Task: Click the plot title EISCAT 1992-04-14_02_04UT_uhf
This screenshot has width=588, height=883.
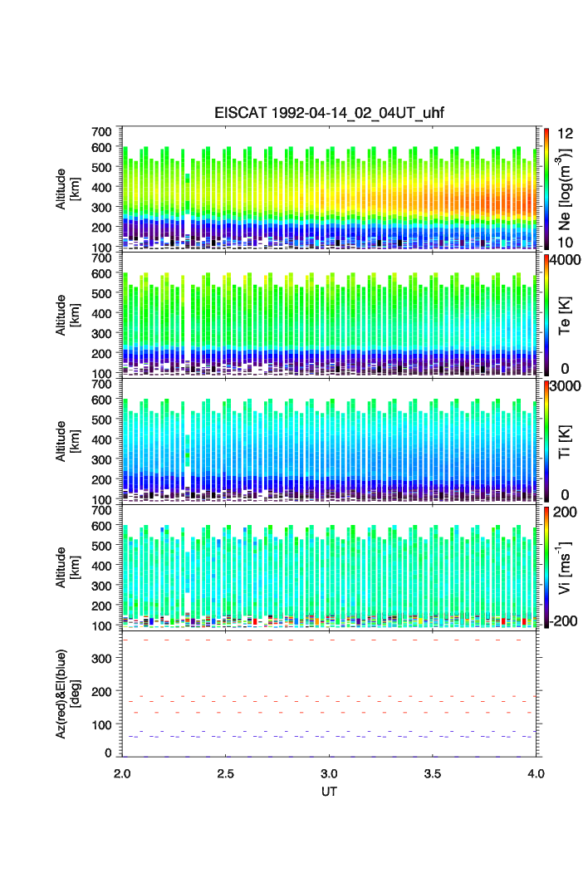Action: coord(329,113)
